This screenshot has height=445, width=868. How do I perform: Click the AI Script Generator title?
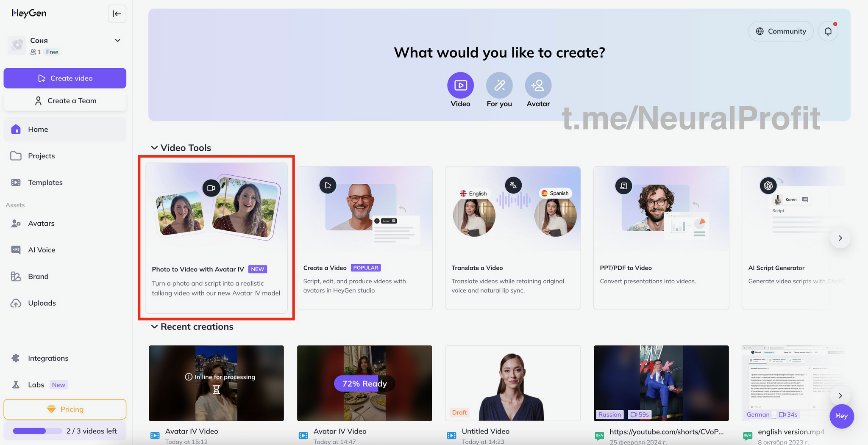[x=776, y=268]
